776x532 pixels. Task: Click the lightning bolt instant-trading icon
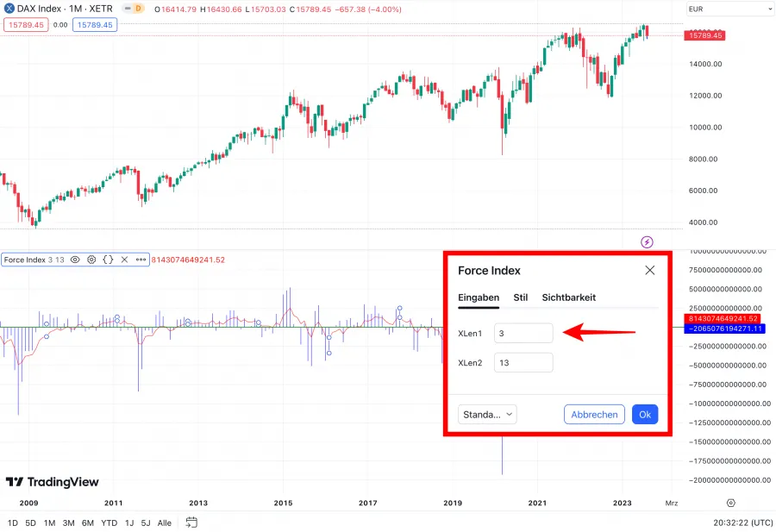[646, 244]
